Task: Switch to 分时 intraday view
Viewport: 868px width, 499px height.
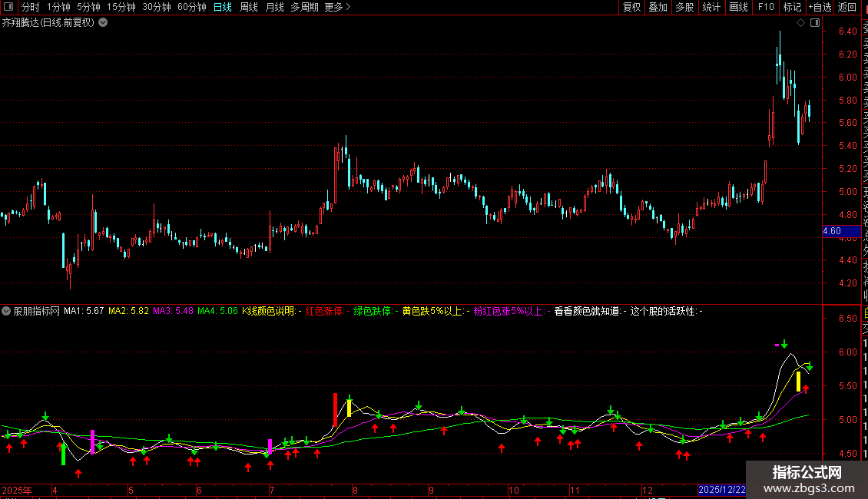Action: [31, 7]
